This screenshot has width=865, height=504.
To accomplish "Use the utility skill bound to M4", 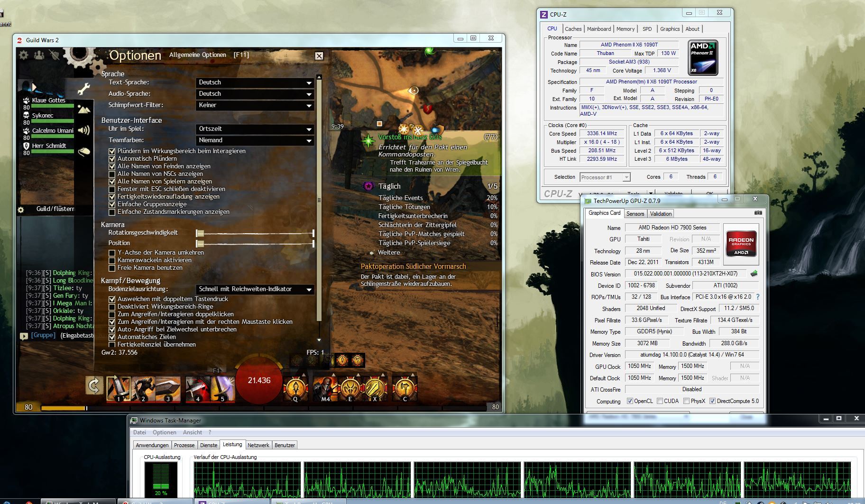I will click(325, 388).
